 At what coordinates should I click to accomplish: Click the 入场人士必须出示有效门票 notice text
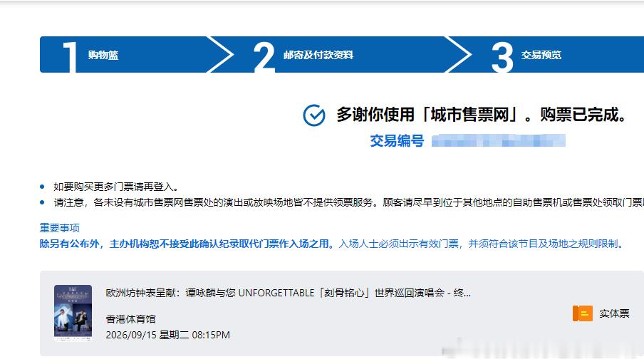click(x=482, y=244)
